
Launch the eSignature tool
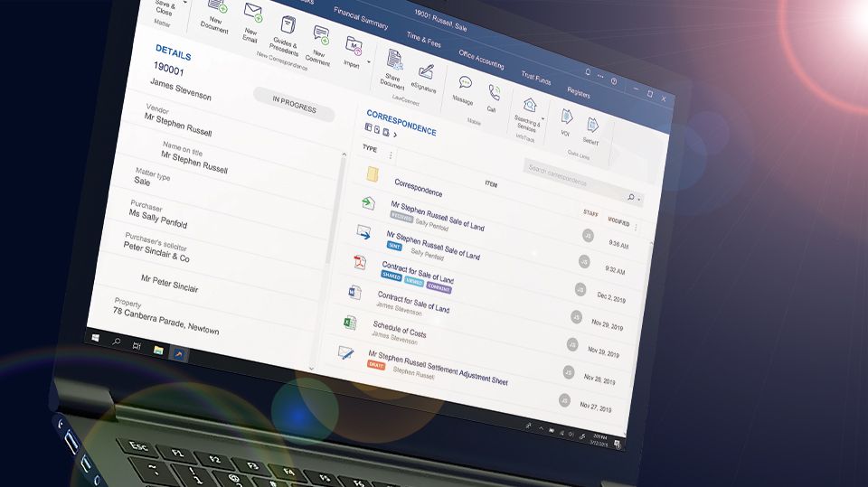[x=425, y=71]
